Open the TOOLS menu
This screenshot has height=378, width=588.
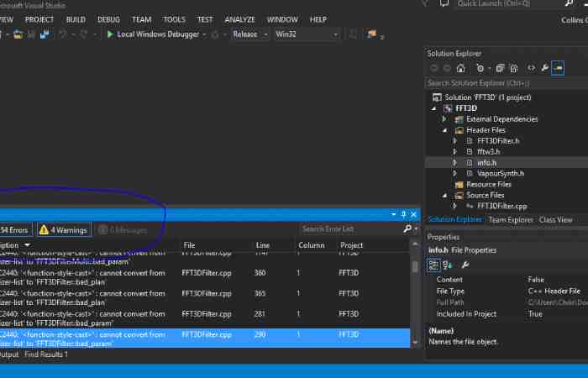tap(174, 19)
